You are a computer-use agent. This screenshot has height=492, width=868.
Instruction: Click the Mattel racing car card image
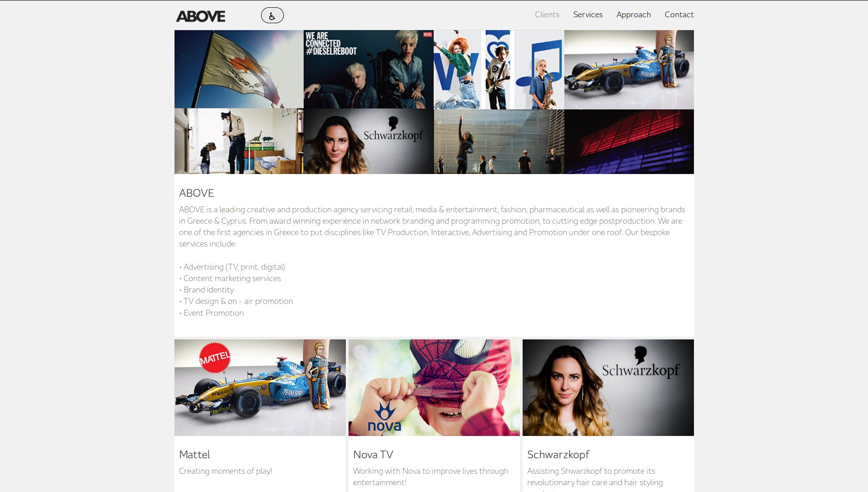(260, 388)
